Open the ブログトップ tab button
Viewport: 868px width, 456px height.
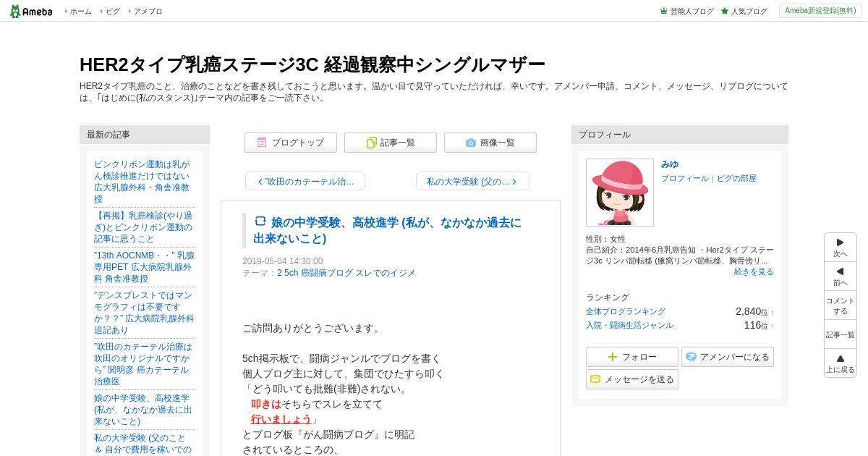tap(291, 143)
